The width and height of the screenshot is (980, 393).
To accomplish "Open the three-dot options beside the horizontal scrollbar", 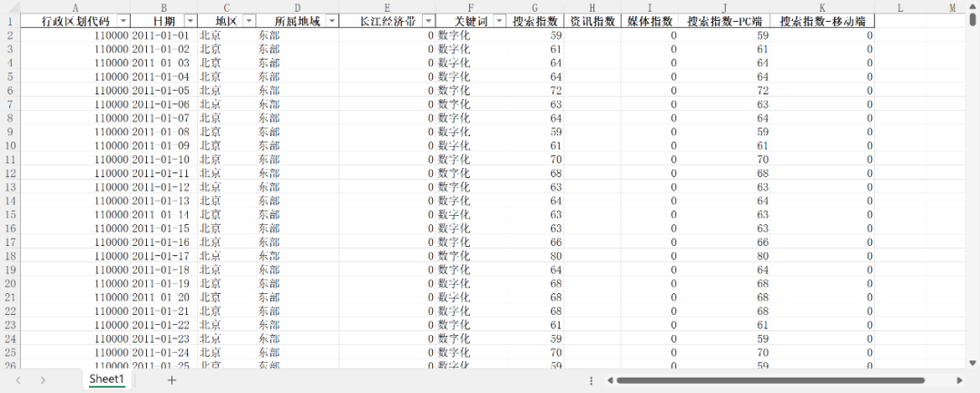I will 592,380.
